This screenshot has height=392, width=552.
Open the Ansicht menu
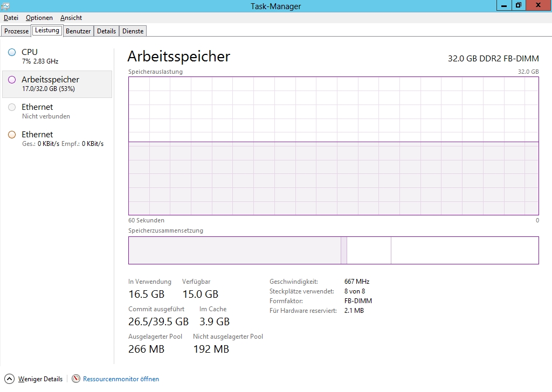pos(71,18)
